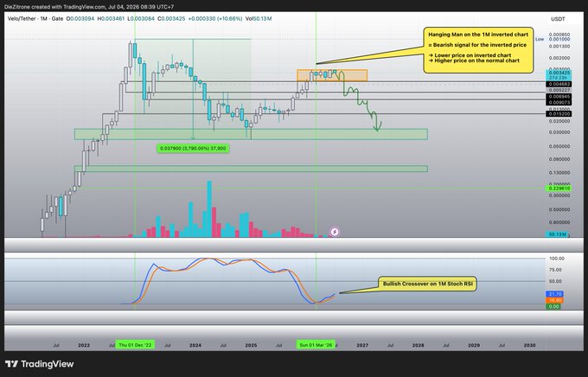
Task: Click the blue Stoch RSI value 21.70
Action: (554, 294)
